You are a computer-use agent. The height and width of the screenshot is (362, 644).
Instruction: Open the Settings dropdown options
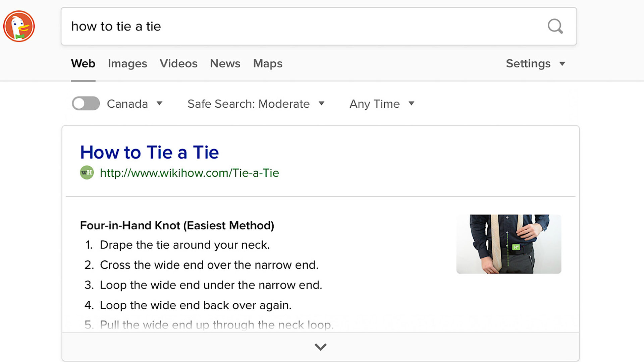535,63
